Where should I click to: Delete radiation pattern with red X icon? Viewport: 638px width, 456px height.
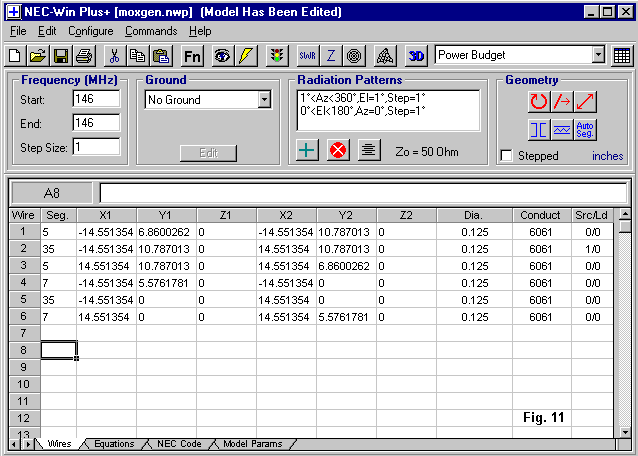tap(338, 150)
